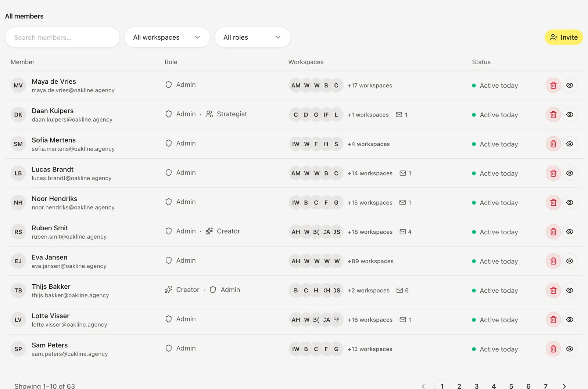Remove Ruben Smit using trash button
Image resolution: width=588 pixels, height=389 pixels.
[x=553, y=232]
